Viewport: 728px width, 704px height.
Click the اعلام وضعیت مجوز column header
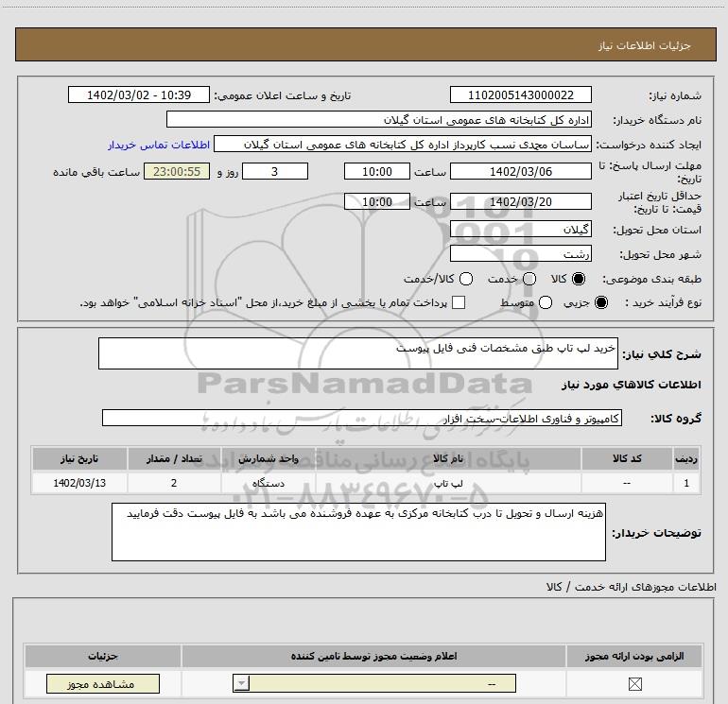pos(373,656)
